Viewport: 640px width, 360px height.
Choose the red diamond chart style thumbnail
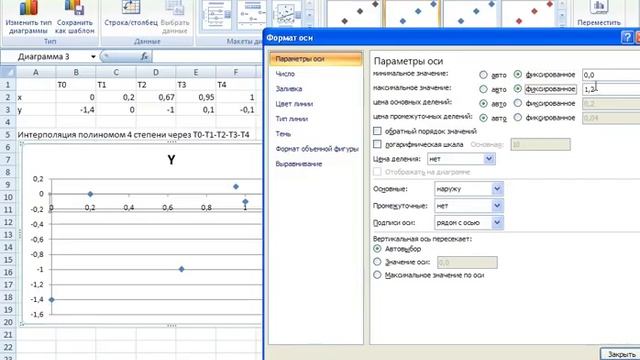(529, 14)
